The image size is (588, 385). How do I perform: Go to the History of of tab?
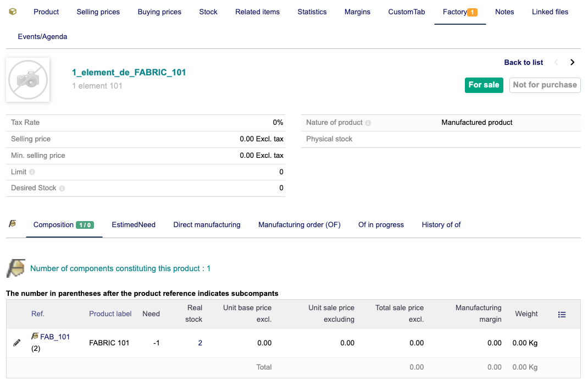point(441,224)
